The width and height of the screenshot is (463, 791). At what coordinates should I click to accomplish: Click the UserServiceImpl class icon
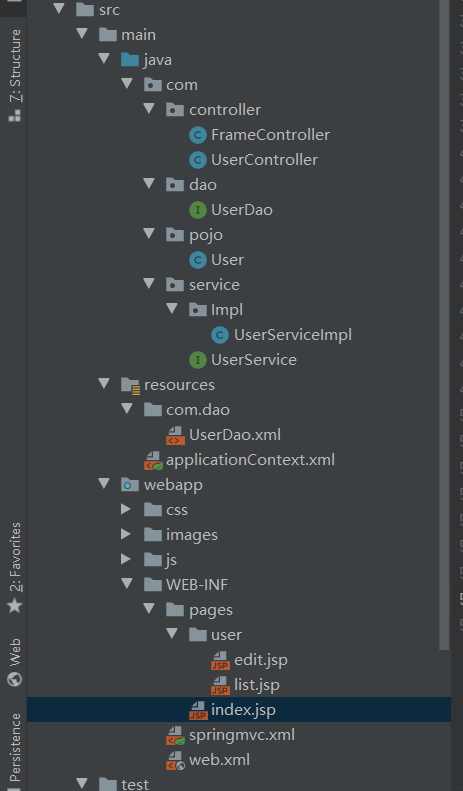pyautogui.click(x=220, y=335)
